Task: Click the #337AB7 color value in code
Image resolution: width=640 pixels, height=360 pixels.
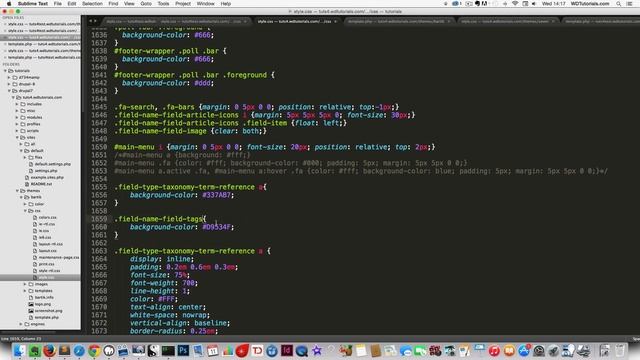Action: [217, 195]
